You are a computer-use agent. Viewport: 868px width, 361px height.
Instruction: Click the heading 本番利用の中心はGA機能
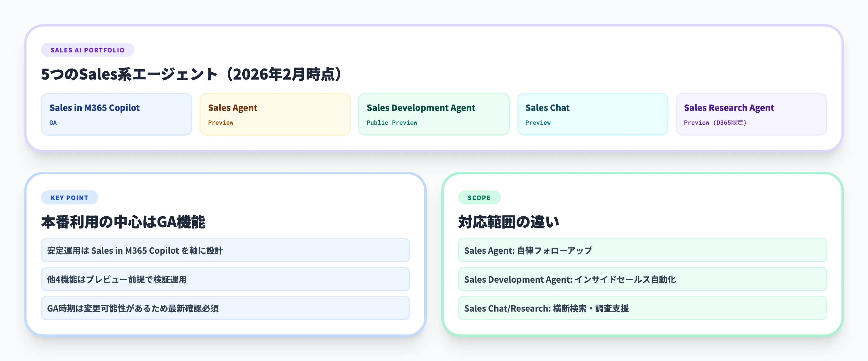click(x=124, y=222)
